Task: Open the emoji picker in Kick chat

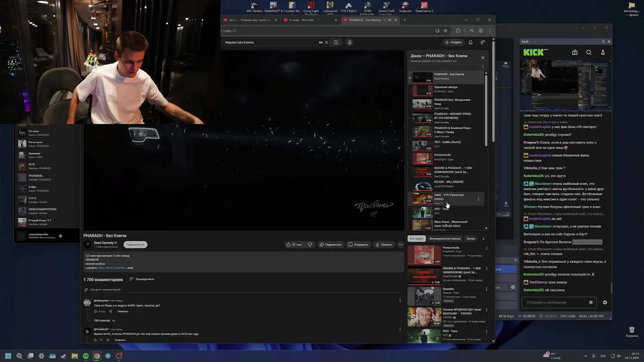Action: 591,303
